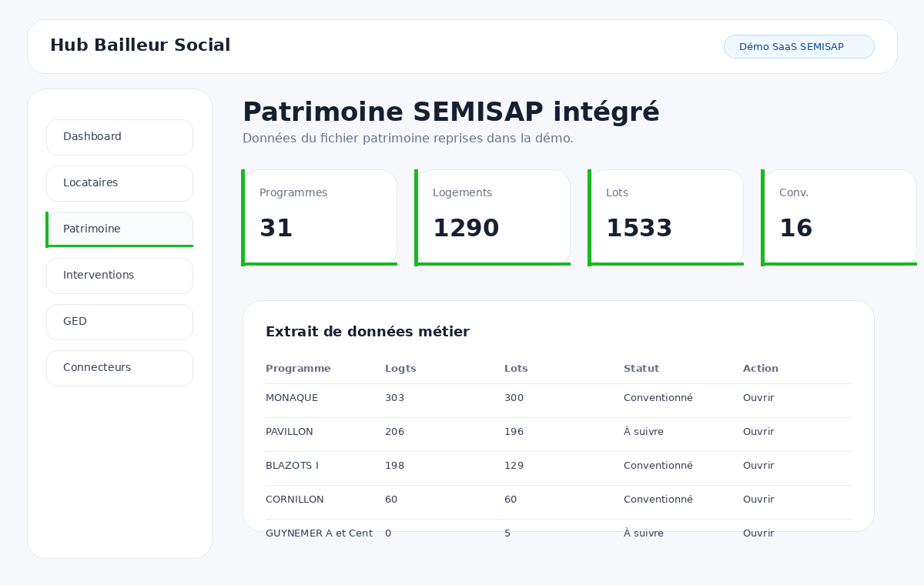The width and height of the screenshot is (924, 585).
Task: Select the MONAQUE program name
Action: pyautogui.click(x=292, y=398)
